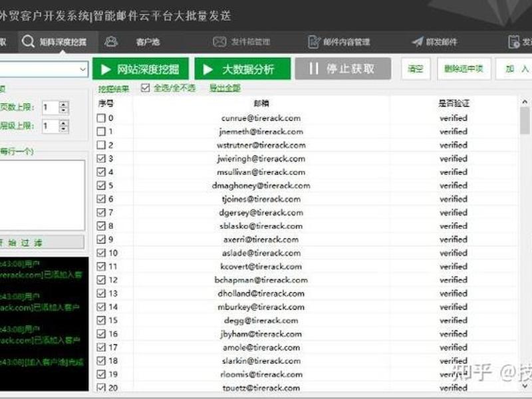This screenshot has height=399, width=532.
Task: Uncheck row 18 slarkin@tirerack.com checkbox
Action: tap(101, 360)
